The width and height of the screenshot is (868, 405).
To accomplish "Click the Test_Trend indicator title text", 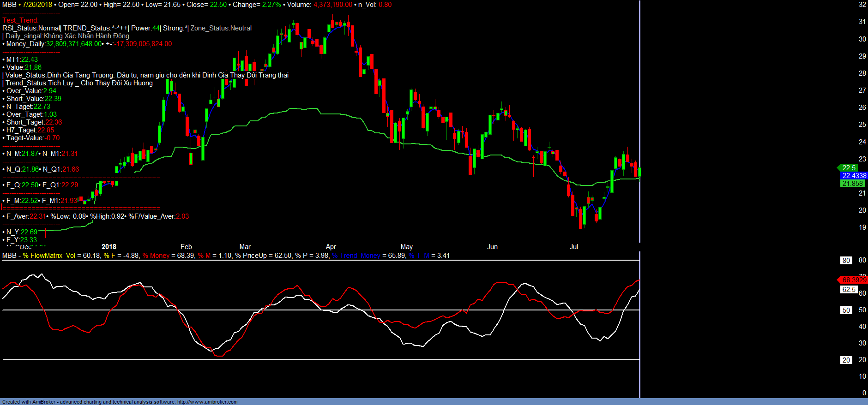I will click(x=20, y=20).
